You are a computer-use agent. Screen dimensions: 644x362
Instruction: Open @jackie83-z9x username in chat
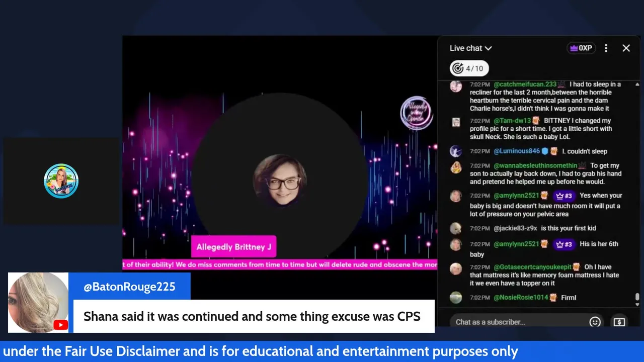click(516, 228)
